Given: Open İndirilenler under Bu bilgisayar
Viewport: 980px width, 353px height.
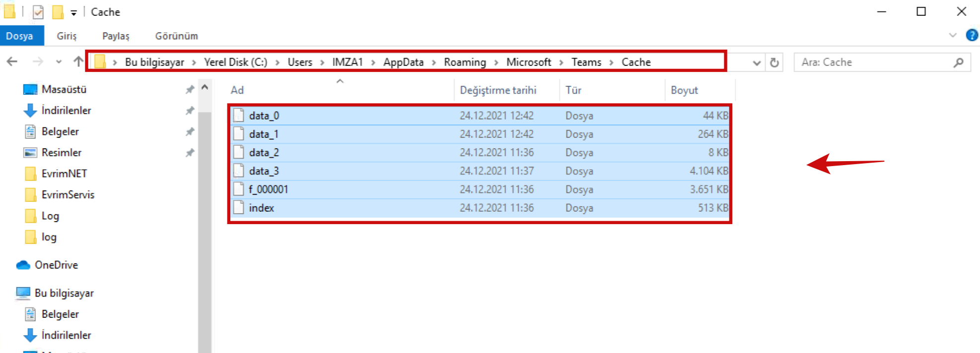Looking at the screenshot, I should (x=66, y=335).
